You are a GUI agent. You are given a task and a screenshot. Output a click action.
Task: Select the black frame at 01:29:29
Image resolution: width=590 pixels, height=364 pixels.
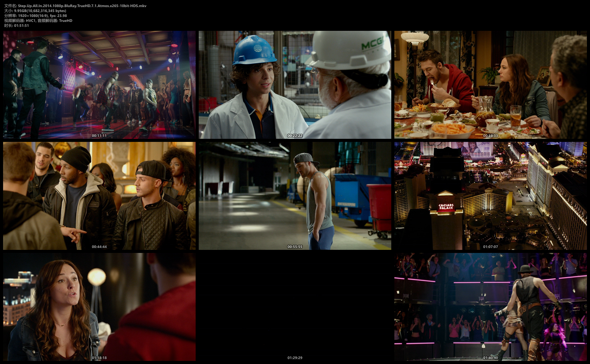pyautogui.click(x=295, y=307)
